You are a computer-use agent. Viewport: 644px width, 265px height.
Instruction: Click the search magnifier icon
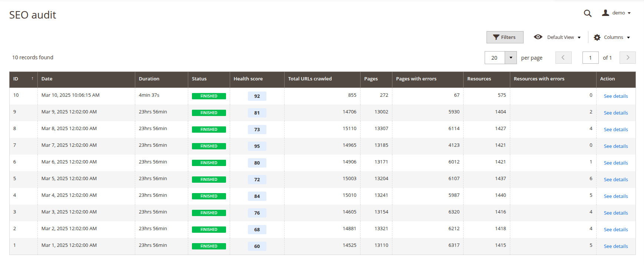(x=587, y=13)
